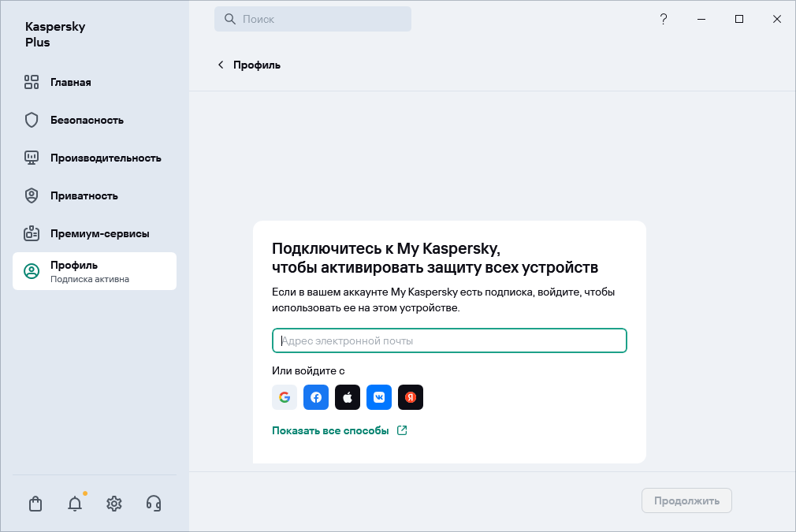
Task: Open the notifications bell
Action: [75, 503]
